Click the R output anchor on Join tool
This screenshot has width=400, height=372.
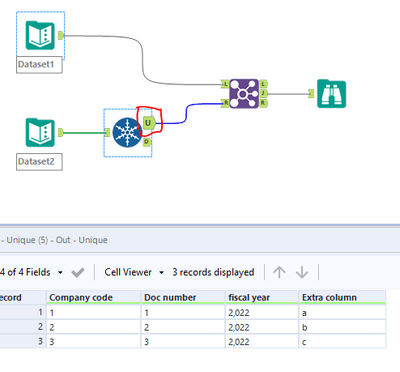(x=263, y=103)
